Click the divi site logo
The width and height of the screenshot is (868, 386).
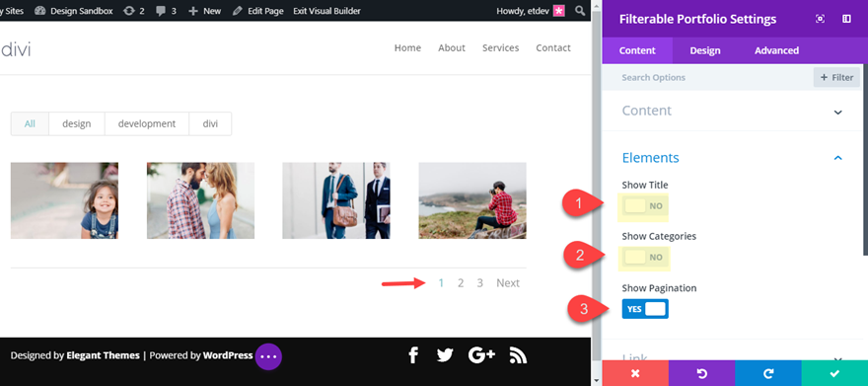tap(16, 49)
